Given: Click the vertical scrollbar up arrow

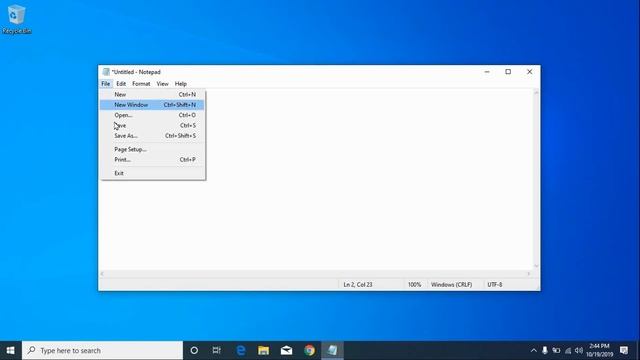Looking at the screenshot, I should pyautogui.click(x=536, y=93).
